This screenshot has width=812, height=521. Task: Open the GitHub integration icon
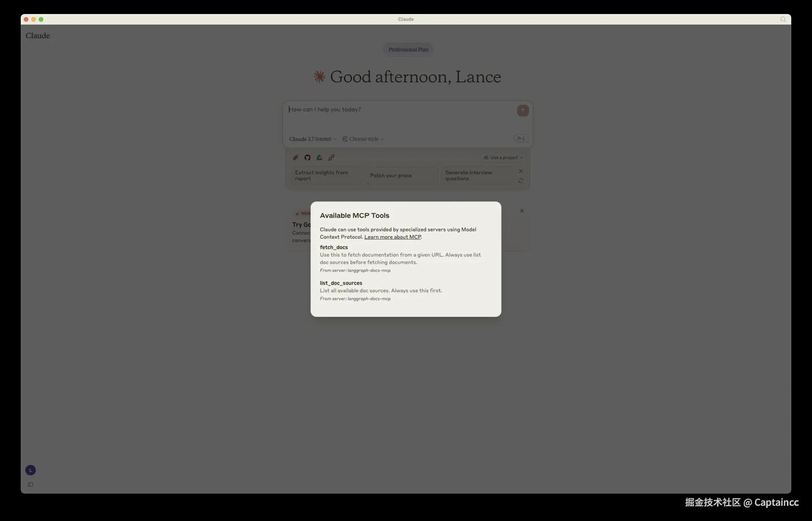click(x=307, y=158)
